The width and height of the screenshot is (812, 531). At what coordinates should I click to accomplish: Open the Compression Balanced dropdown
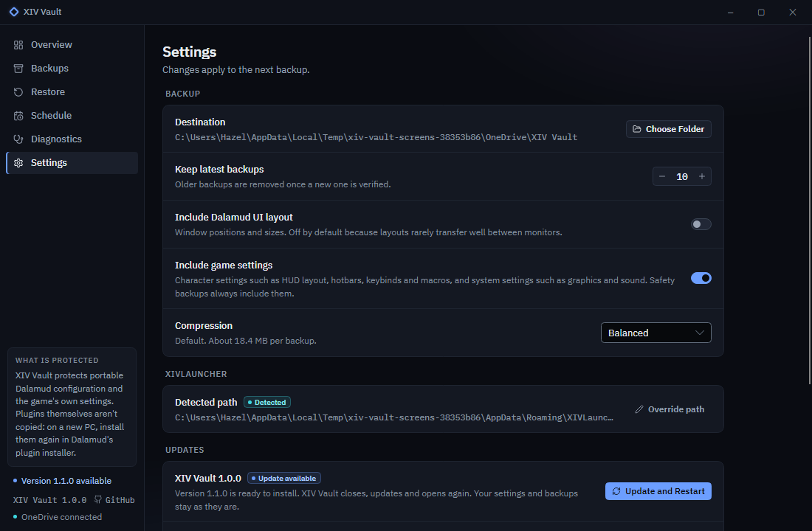coord(656,333)
